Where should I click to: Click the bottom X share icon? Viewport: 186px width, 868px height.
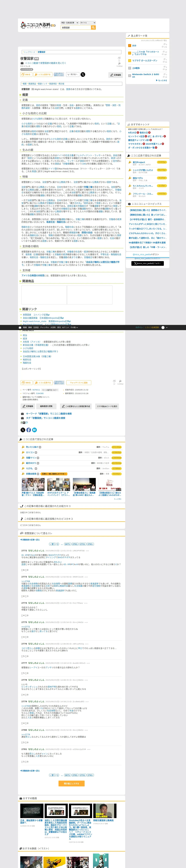coord(23,430)
